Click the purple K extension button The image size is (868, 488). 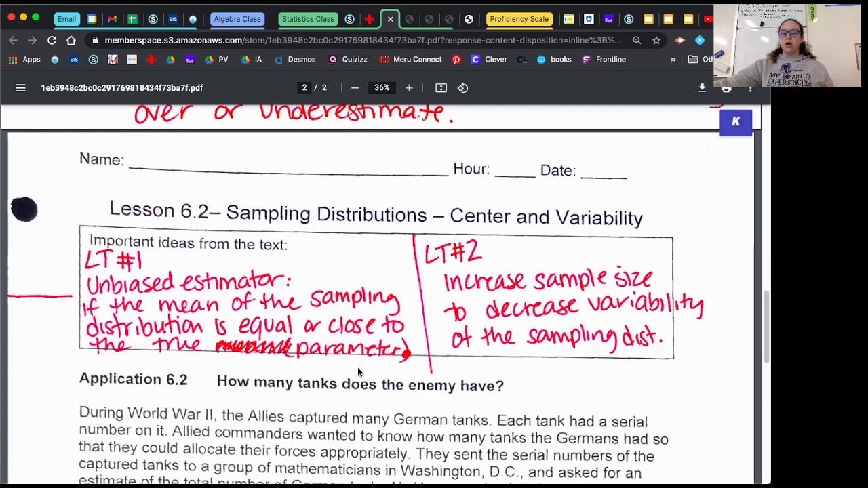736,122
